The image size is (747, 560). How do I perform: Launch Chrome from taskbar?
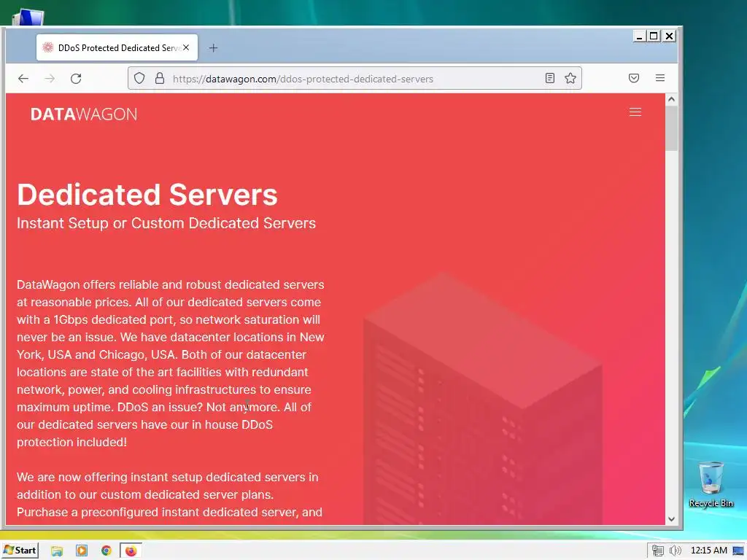click(x=107, y=551)
